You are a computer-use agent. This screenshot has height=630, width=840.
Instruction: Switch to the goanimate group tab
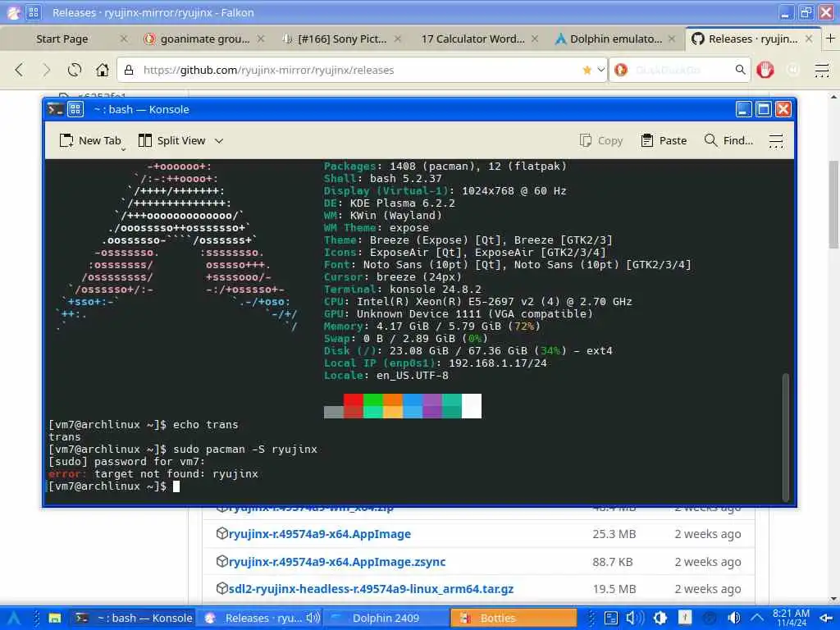point(204,39)
